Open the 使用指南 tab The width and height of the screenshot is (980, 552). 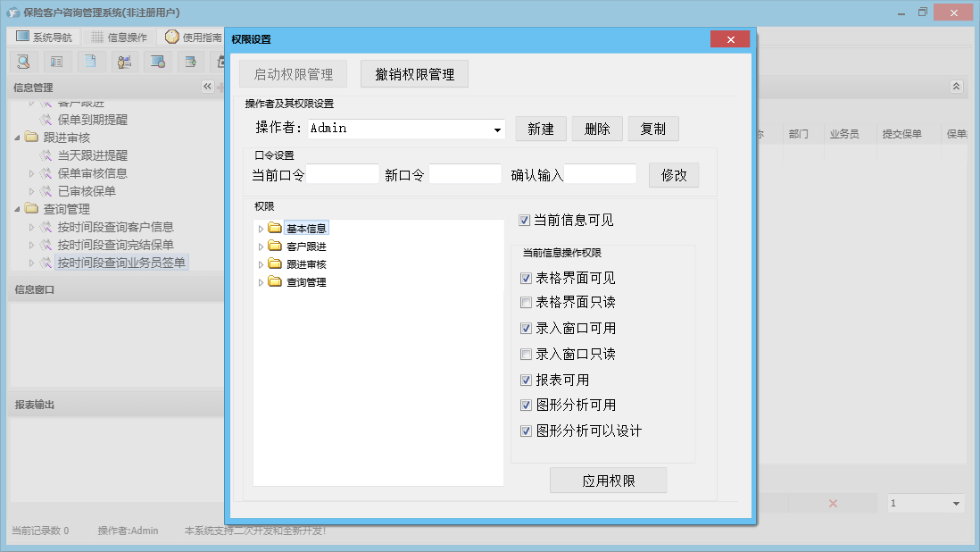(193, 37)
